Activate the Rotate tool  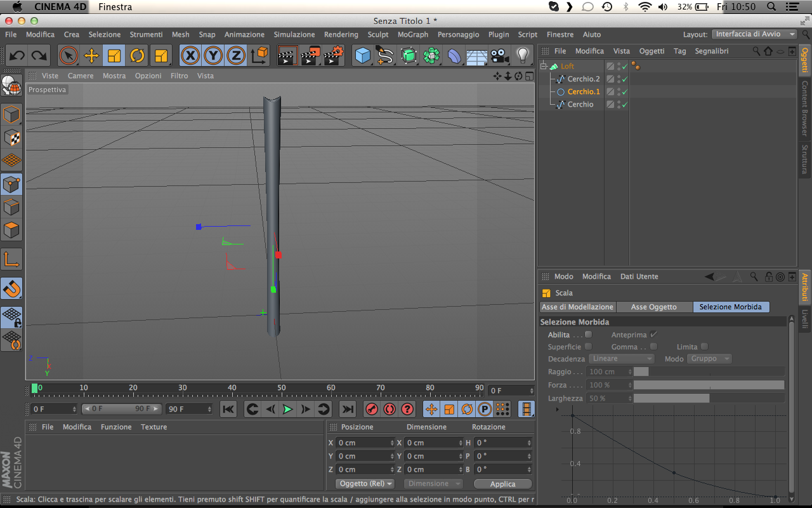[137, 56]
